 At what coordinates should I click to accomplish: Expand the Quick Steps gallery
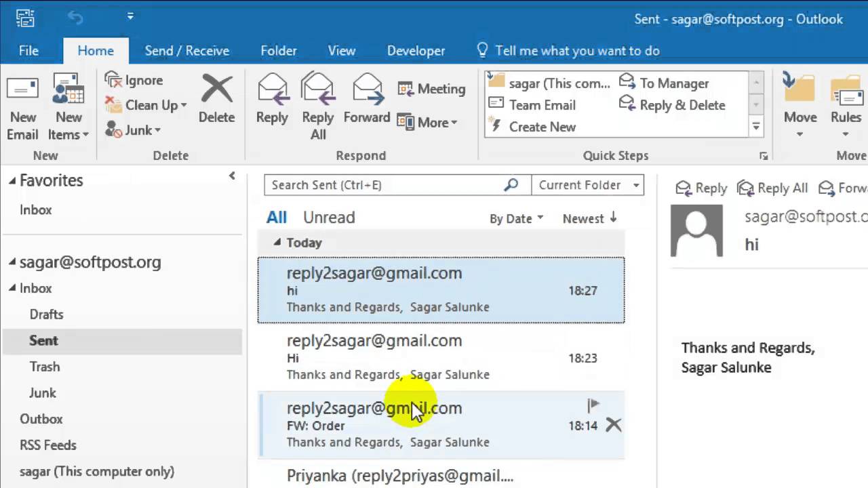tap(755, 126)
